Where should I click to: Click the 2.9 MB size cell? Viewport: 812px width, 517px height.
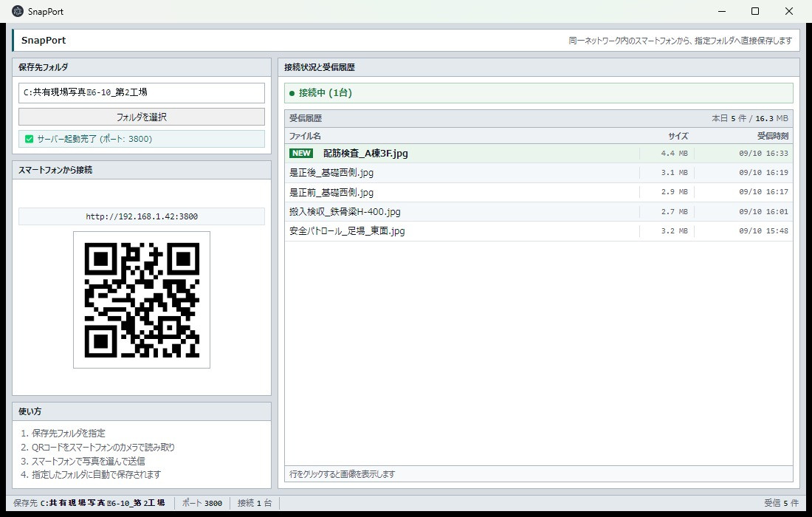click(674, 192)
